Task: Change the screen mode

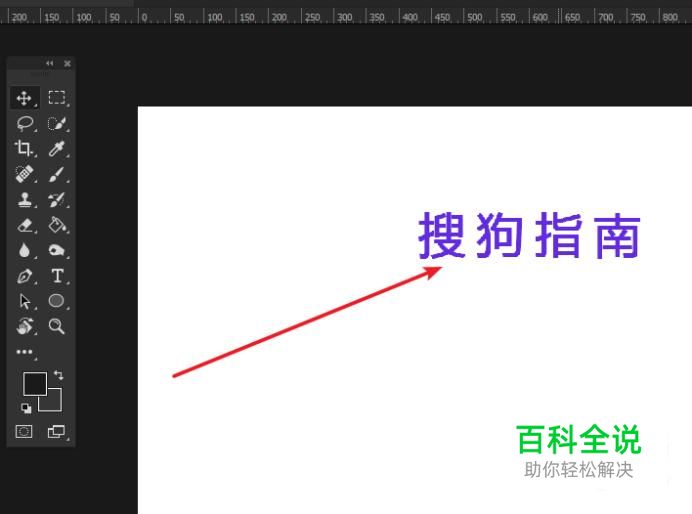Action: click(x=56, y=431)
